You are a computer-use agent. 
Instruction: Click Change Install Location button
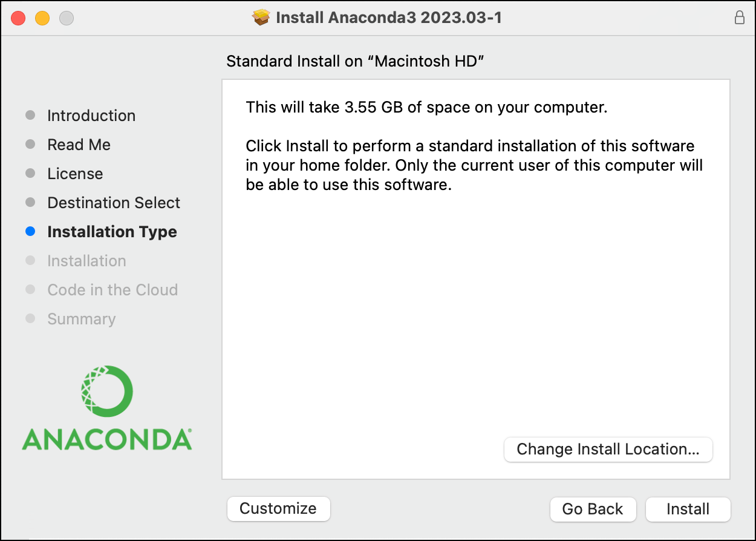[x=608, y=450]
